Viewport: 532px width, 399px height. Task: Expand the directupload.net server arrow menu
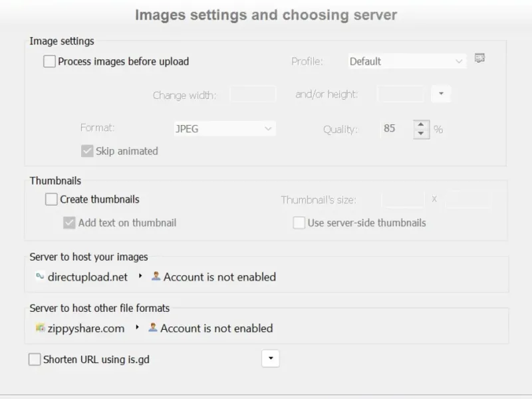140,277
